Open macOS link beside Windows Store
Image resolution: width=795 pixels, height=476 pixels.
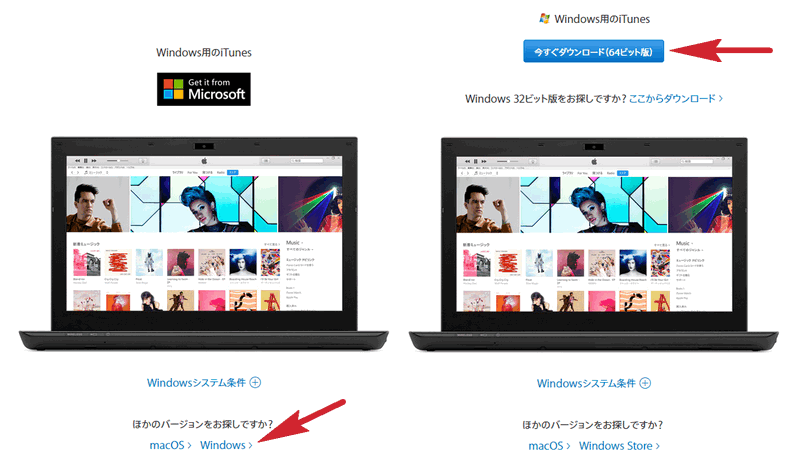pyautogui.click(x=549, y=446)
